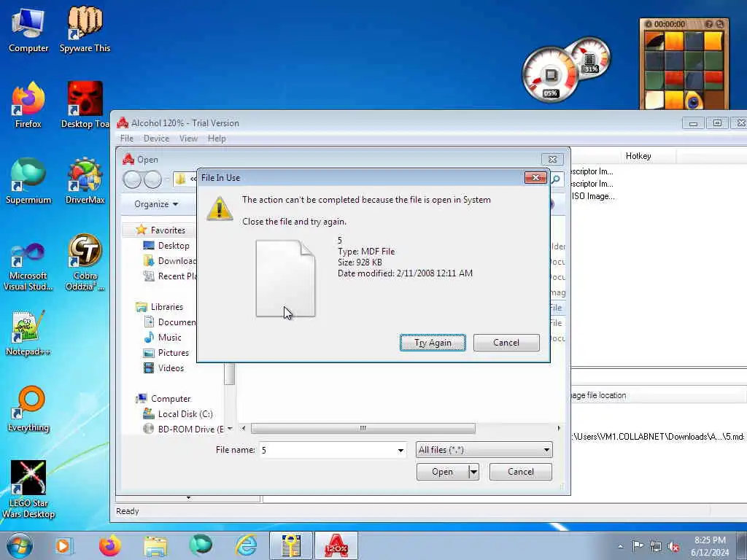Open Windows Media Player from taskbar

tap(63, 545)
